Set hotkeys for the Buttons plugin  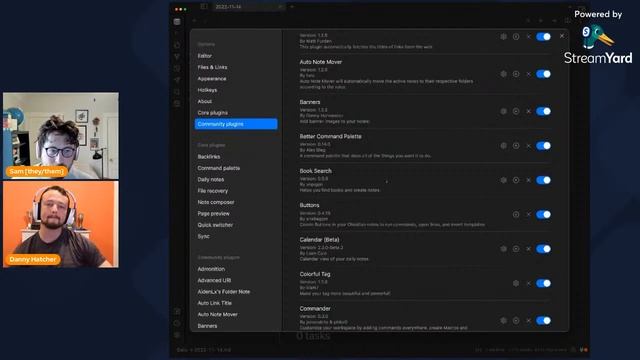tap(516, 214)
